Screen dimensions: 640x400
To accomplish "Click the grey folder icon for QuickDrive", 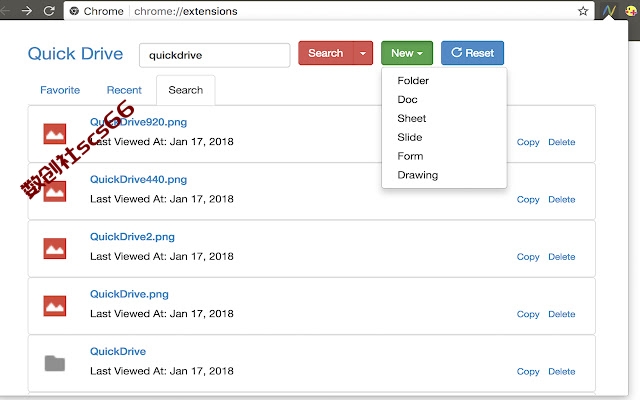I will click(x=55, y=363).
